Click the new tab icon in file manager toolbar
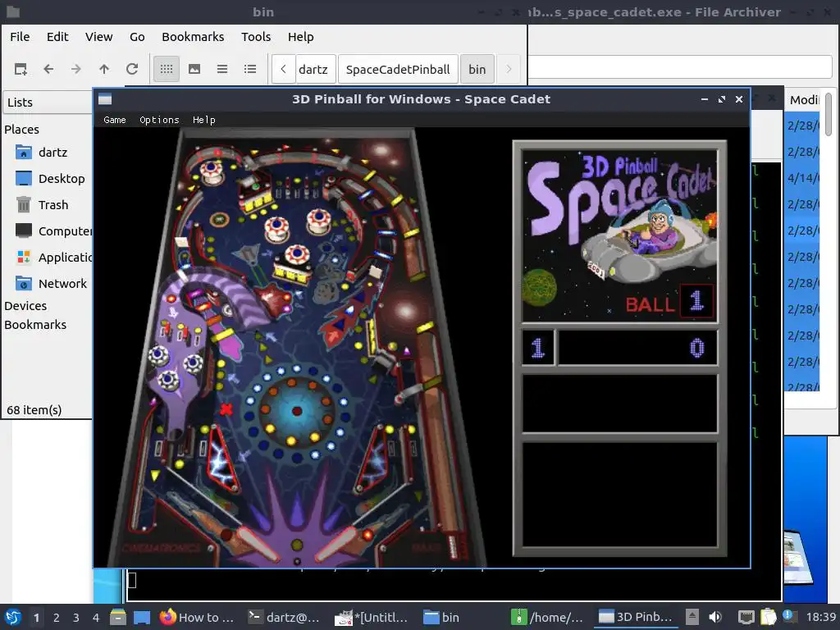 click(x=21, y=69)
